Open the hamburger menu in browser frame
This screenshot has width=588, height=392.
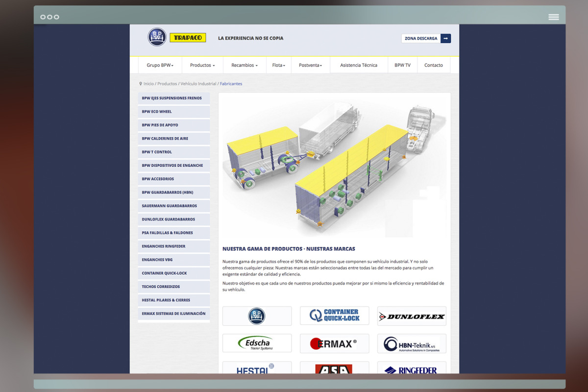(554, 17)
